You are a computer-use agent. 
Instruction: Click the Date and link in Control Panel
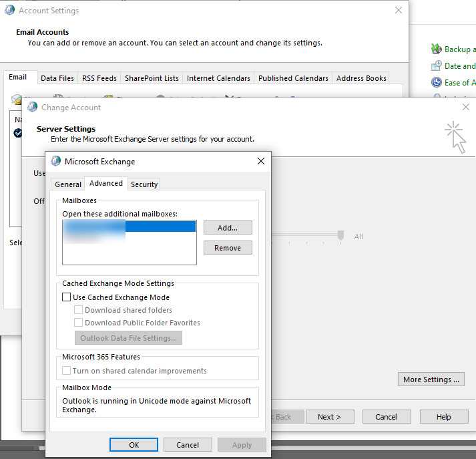click(460, 66)
